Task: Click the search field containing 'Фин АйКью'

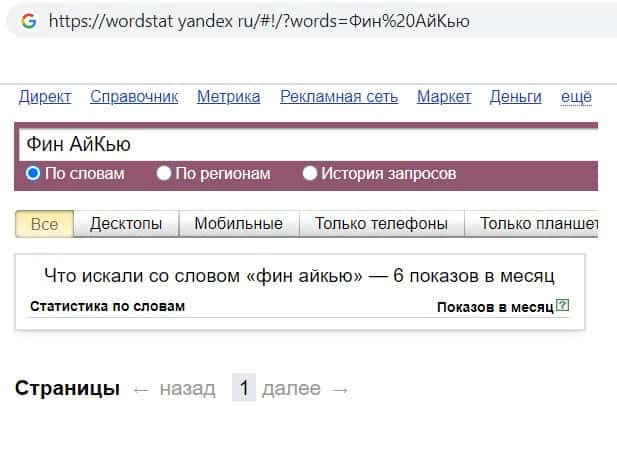Action: (300, 145)
